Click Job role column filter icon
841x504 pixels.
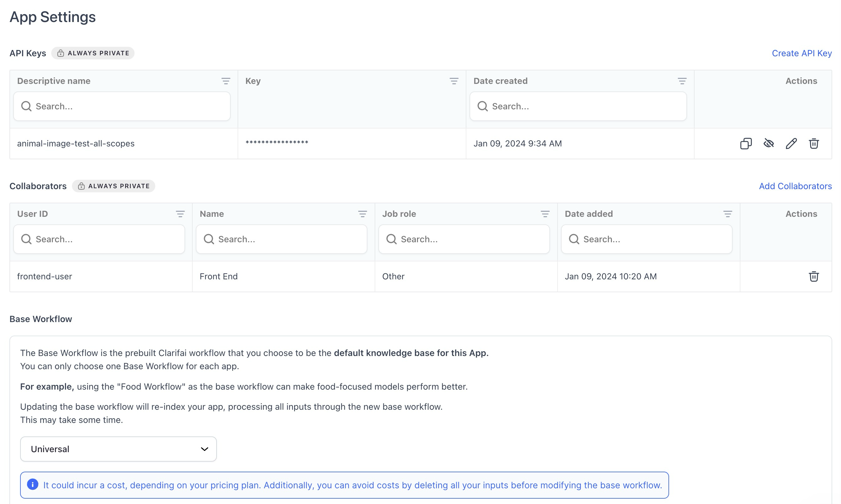coord(545,214)
